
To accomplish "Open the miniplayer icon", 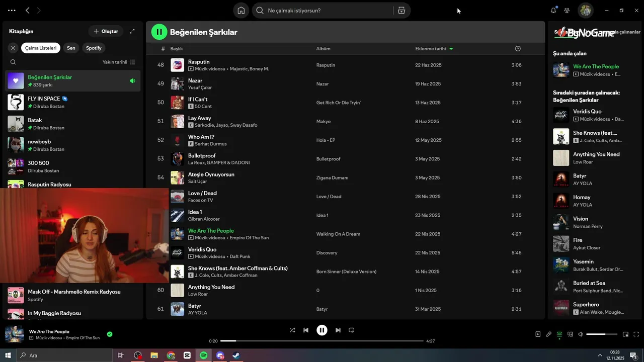I will 625,334.
